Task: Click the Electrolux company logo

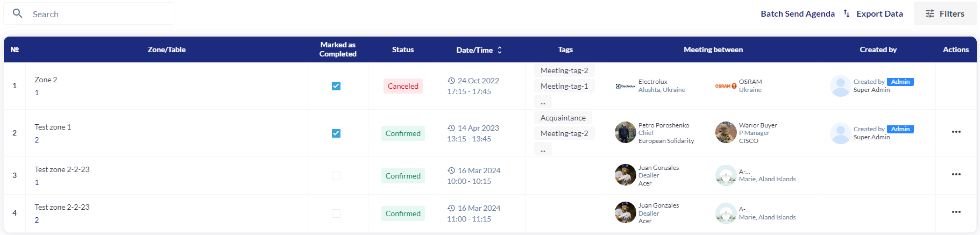Action: [626, 86]
